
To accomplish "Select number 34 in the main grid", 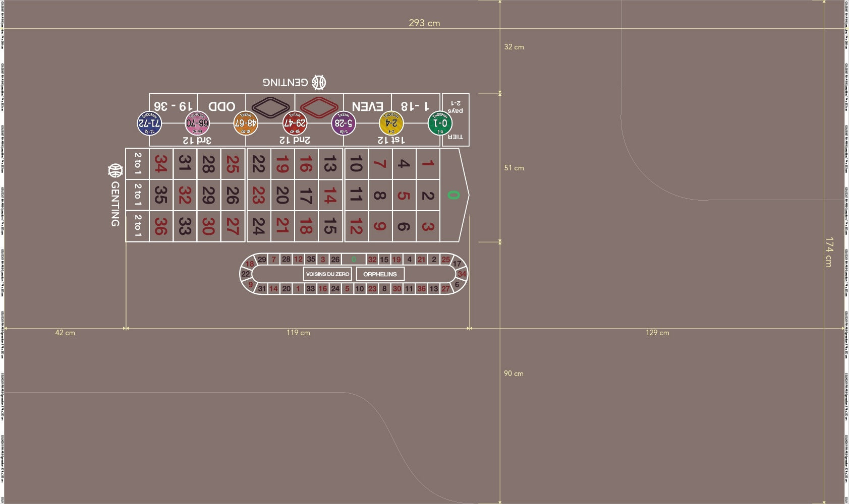I will [x=161, y=164].
